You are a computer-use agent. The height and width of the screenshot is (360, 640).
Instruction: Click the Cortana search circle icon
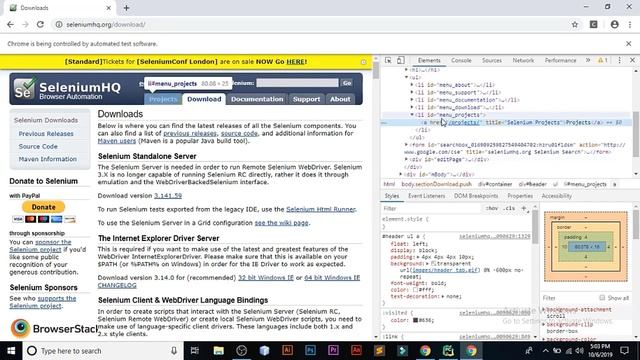coord(32,351)
